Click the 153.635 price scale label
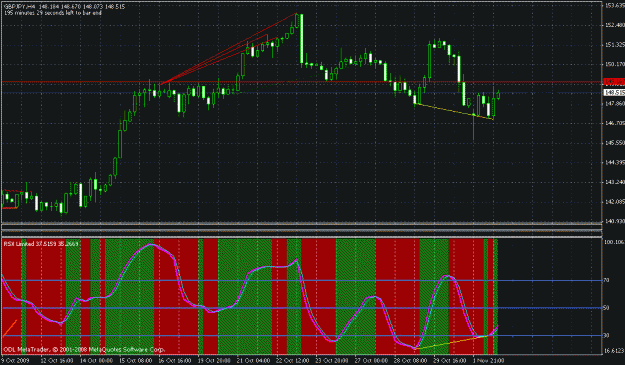This screenshot has width=625, height=365. [x=615, y=5]
